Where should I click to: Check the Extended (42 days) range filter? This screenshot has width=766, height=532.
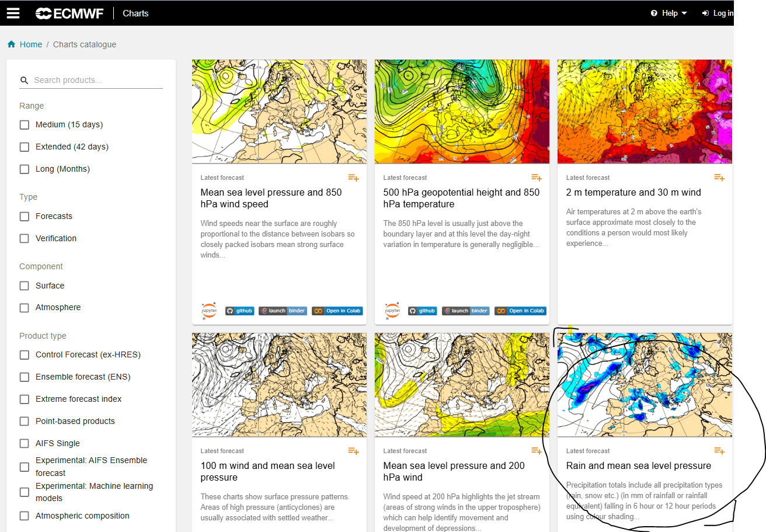25,147
